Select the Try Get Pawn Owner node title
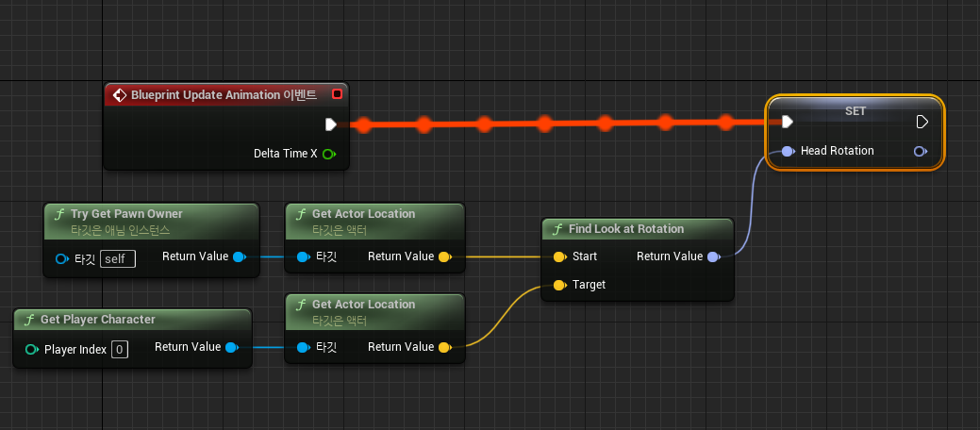 (126, 214)
